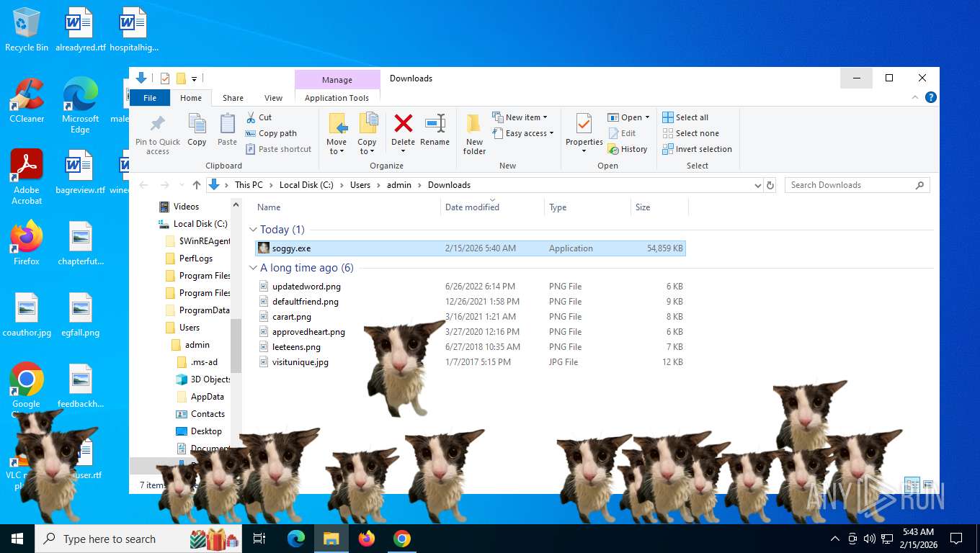Collapse the A long time ago group
The image size is (980, 553).
[253, 268]
